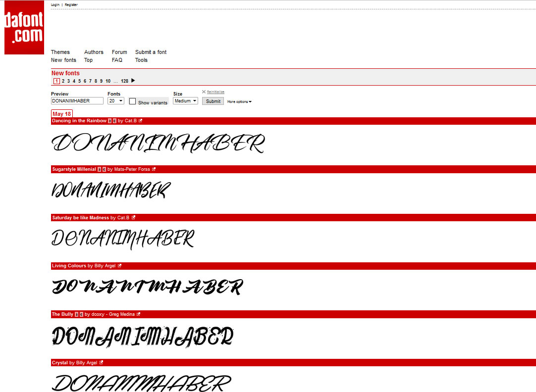Toggle the Show variants checkbox
Viewport: 536px width, 392px height.
click(x=133, y=101)
